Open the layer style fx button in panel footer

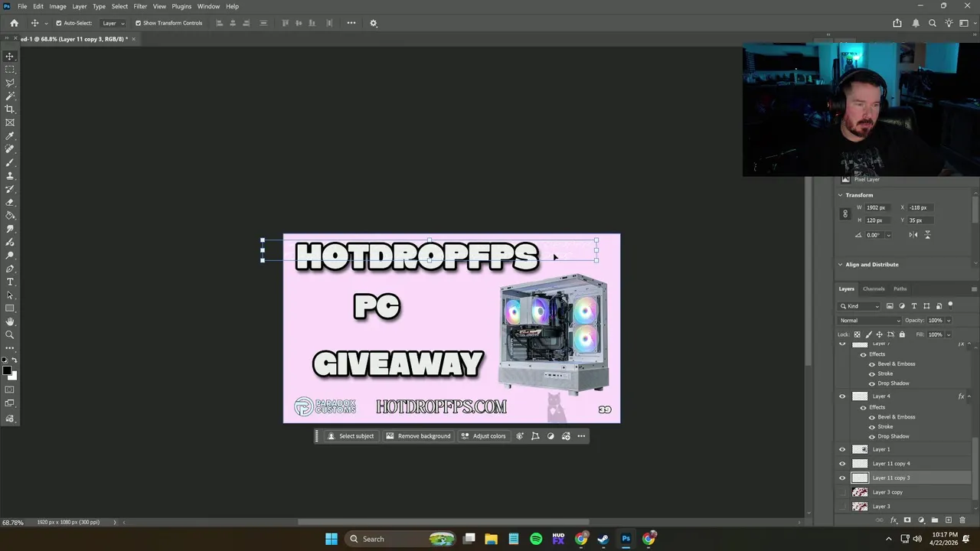click(x=893, y=520)
